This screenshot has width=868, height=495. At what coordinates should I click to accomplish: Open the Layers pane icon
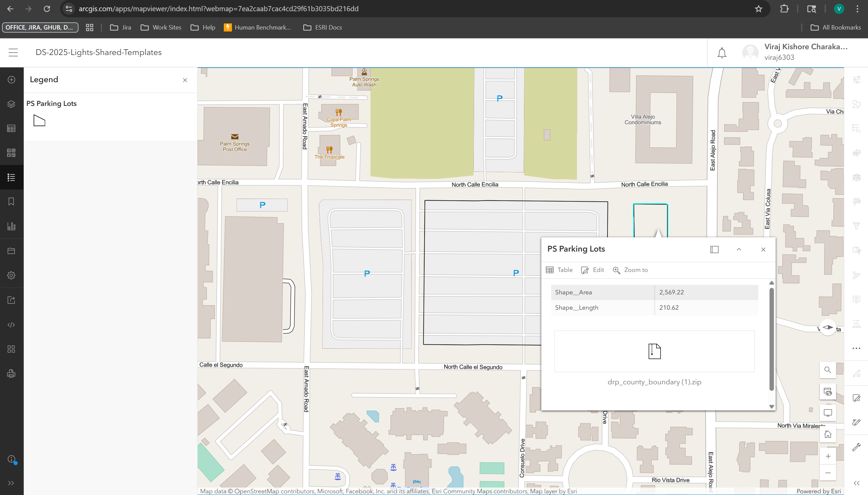[12, 104]
